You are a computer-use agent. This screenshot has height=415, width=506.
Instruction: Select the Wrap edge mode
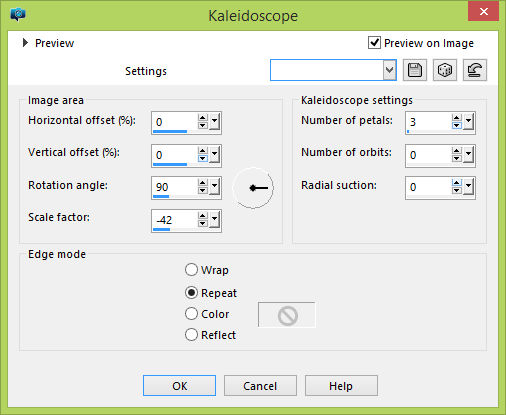[191, 270]
